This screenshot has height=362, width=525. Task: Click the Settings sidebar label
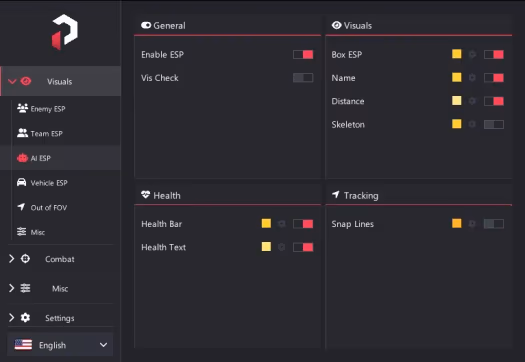pyautogui.click(x=60, y=318)
